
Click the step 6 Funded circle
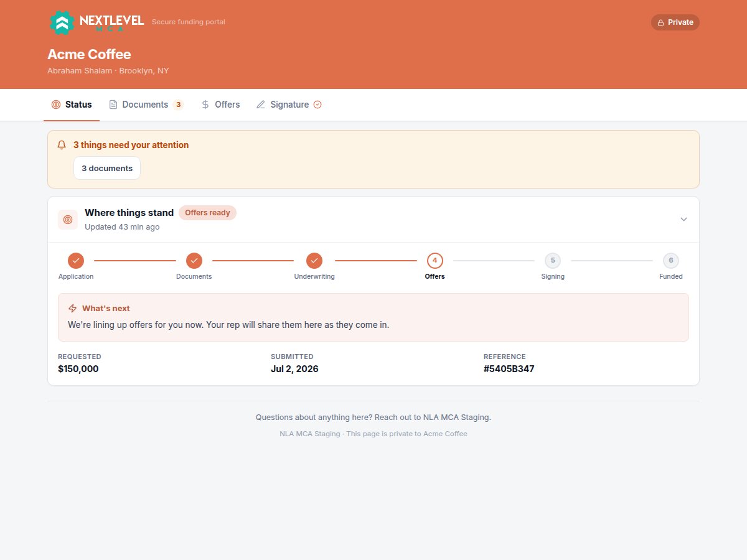tap(671, 261)
